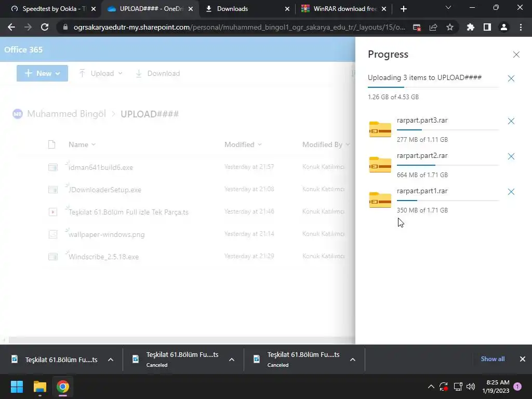Show hidden system tray icons
The image size is (532, 399).
431,387
